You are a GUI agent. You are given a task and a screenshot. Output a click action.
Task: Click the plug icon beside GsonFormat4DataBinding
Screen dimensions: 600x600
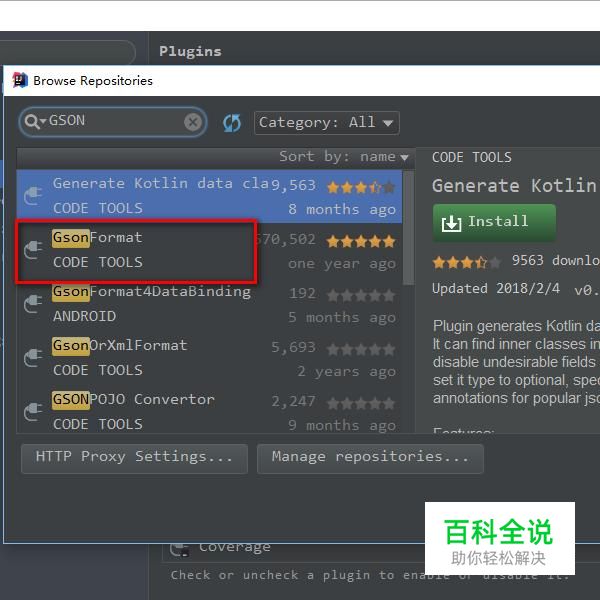[x=33, y=304]
